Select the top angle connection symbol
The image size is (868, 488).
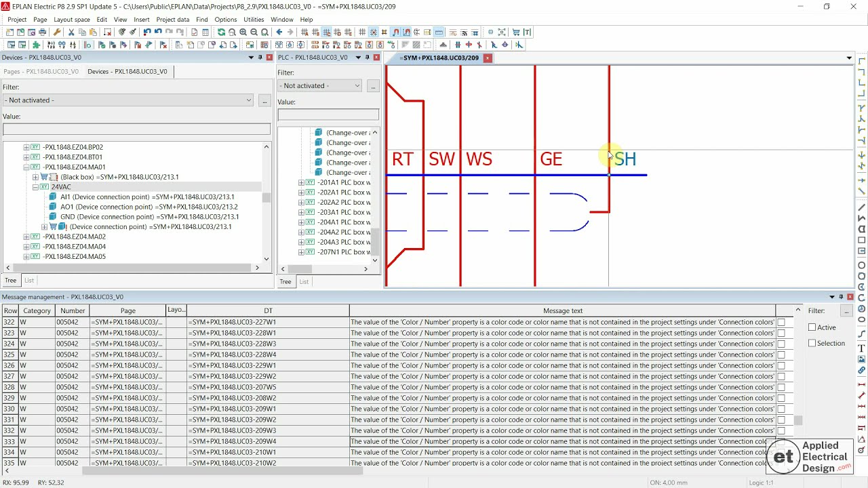click(862, 62)
